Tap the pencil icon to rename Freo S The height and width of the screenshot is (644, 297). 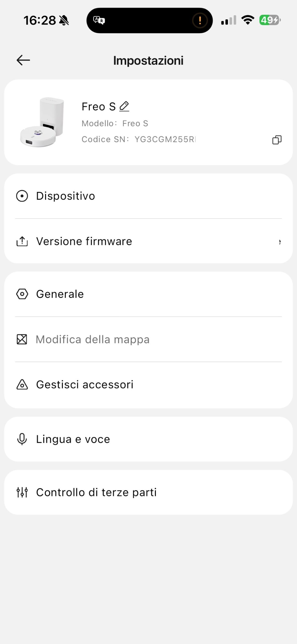pyautogui.click(x=124, y=106)
